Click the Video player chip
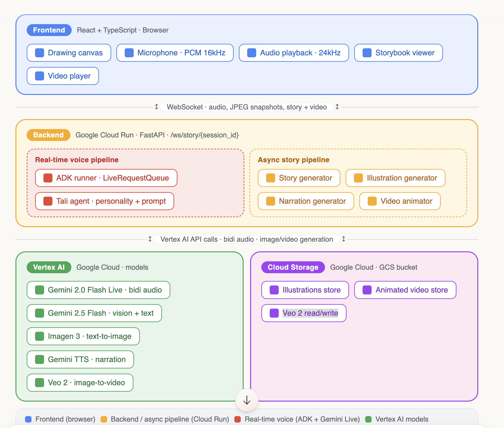 click(x=63, y=76)
